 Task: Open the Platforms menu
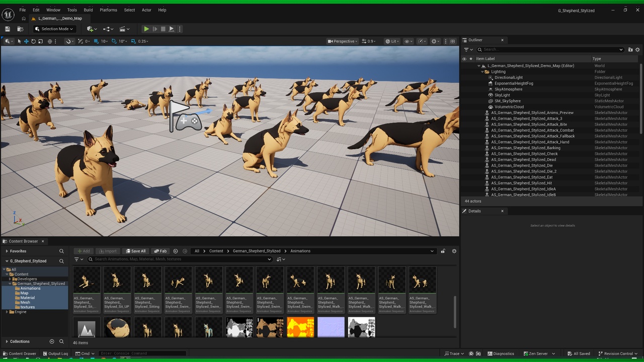[x=108, y=10]
